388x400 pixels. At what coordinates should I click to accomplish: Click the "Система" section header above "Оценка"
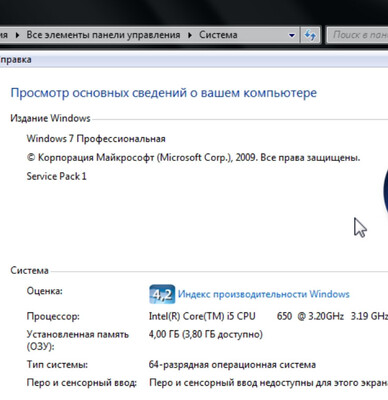click(x=29, y=270)
